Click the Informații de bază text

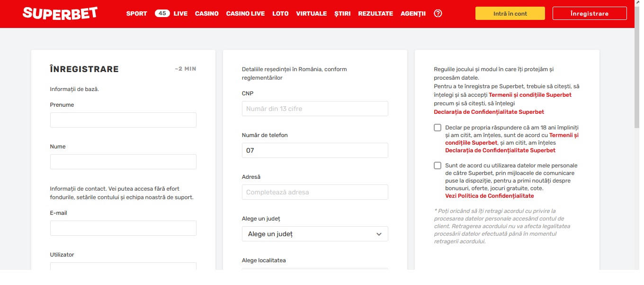click(74, 89)
